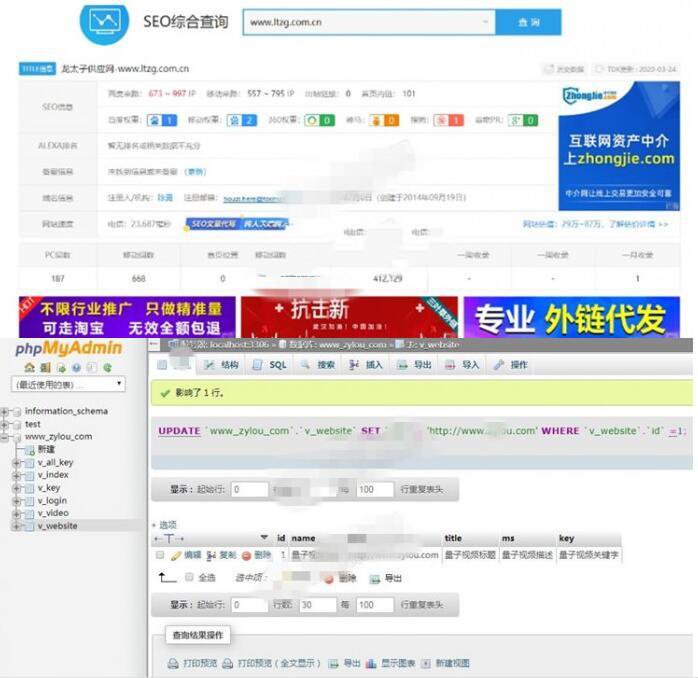Switch to the 导入 tab

point(463,365)
